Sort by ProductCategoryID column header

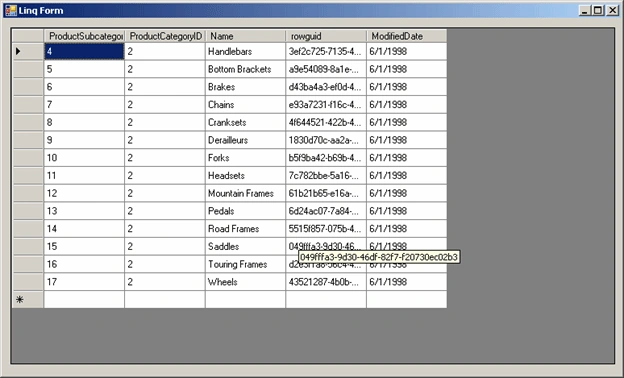165,36
